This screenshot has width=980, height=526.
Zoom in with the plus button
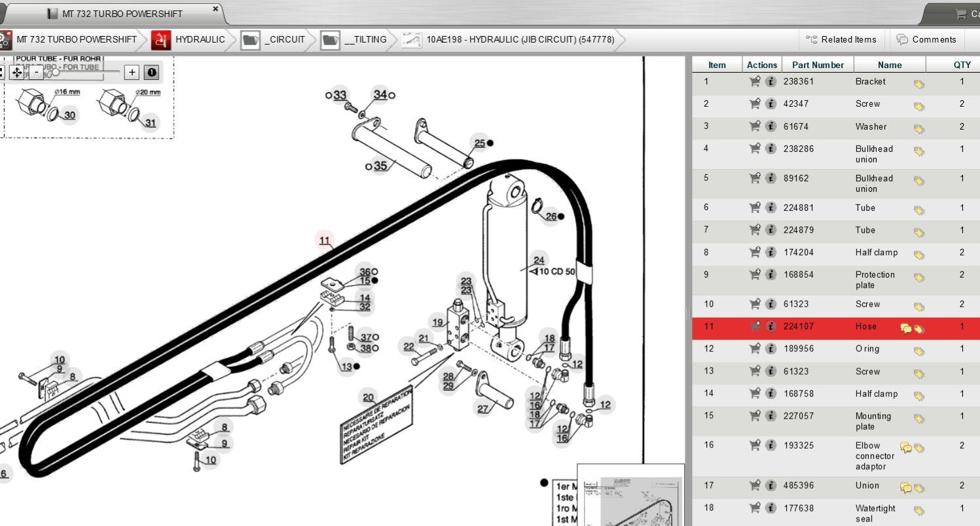click(132, 72)
